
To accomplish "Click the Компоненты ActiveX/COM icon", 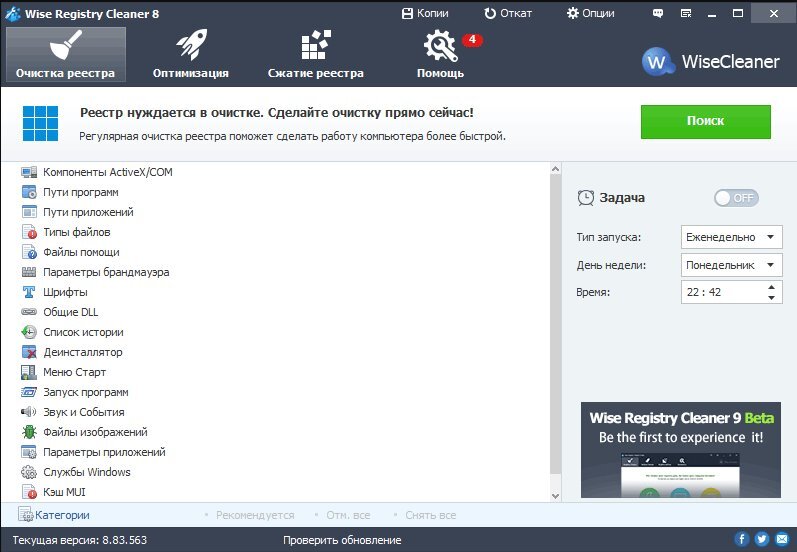I will (29, 172).
